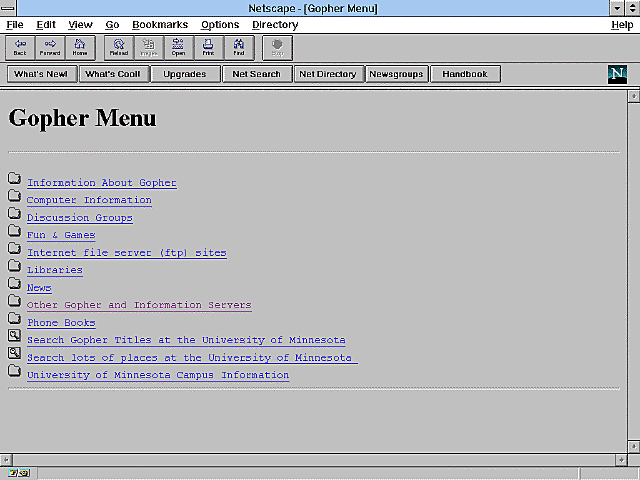Open the Directory menu
640x480 pixels.
pyautogui.click(x=275, y=25)
